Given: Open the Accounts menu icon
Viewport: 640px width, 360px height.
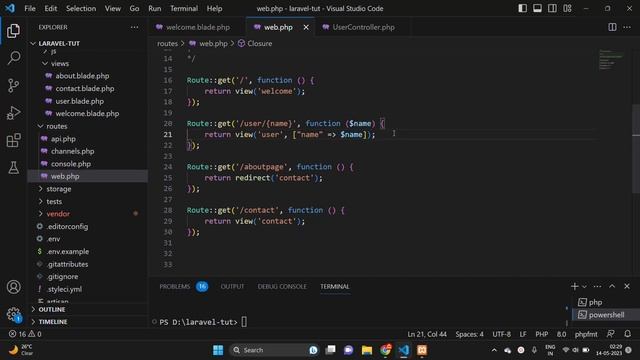Looking at the screenshot, I should [13, 287].
